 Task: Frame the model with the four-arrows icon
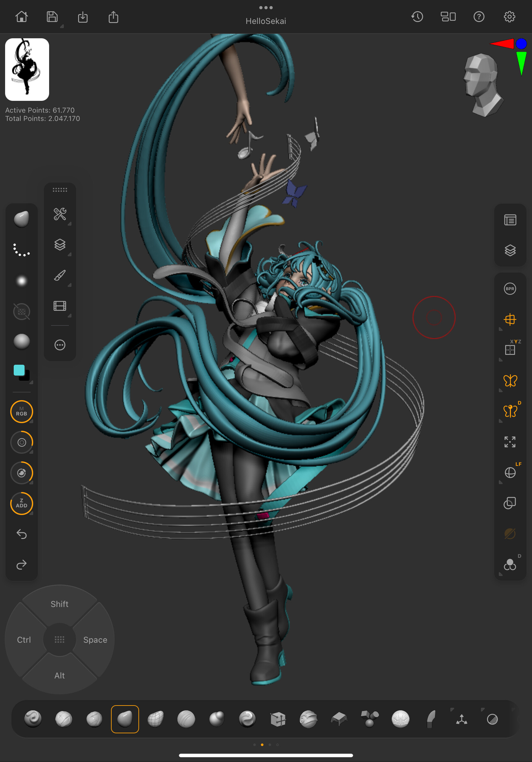[x=510, y=442]
